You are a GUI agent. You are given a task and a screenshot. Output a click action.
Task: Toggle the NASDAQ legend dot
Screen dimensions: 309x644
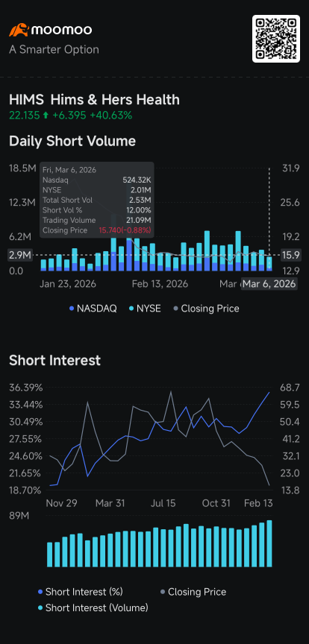[x=72, y=309]
